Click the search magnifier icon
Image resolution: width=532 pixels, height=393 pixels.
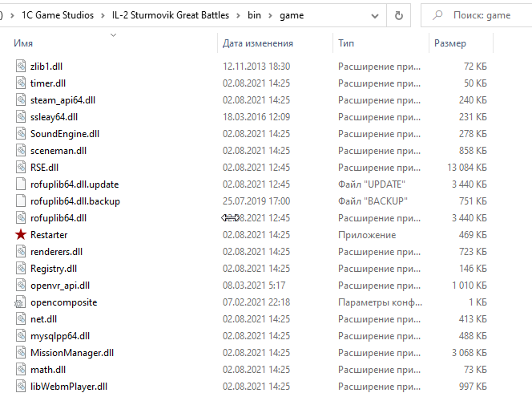coord(437,15)
